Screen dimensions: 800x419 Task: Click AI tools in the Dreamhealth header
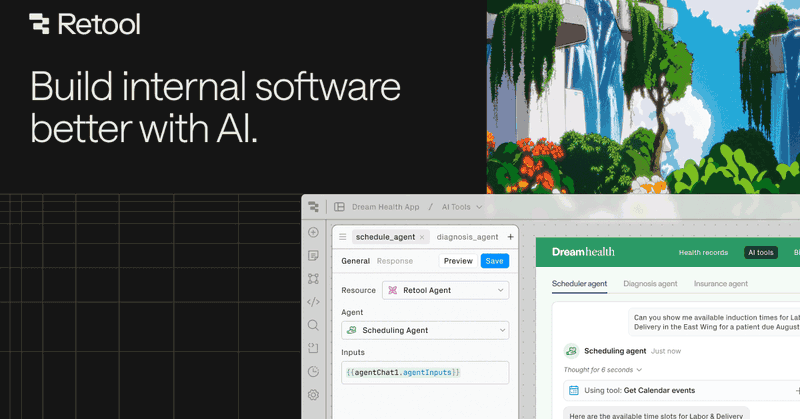[x=761, y=252]
